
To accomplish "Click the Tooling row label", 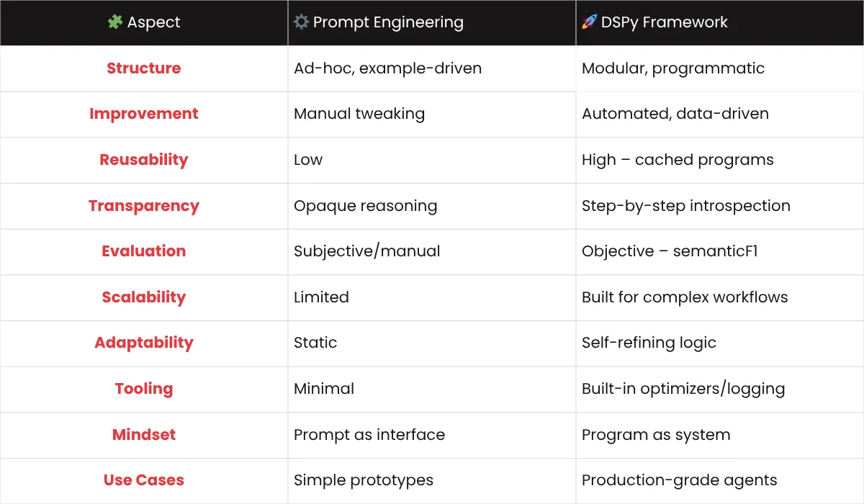I will coord(144,389).
